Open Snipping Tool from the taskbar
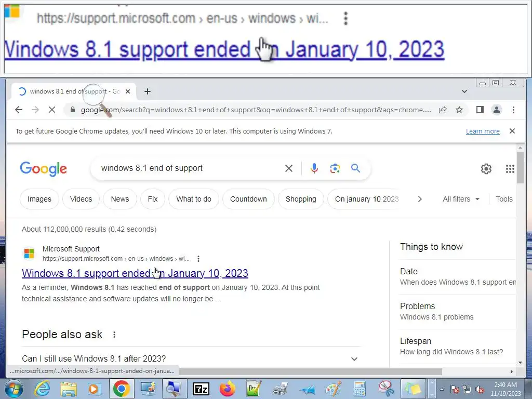Screen dimensions: 532x399 pyautogui.click(x=387, y=389)
